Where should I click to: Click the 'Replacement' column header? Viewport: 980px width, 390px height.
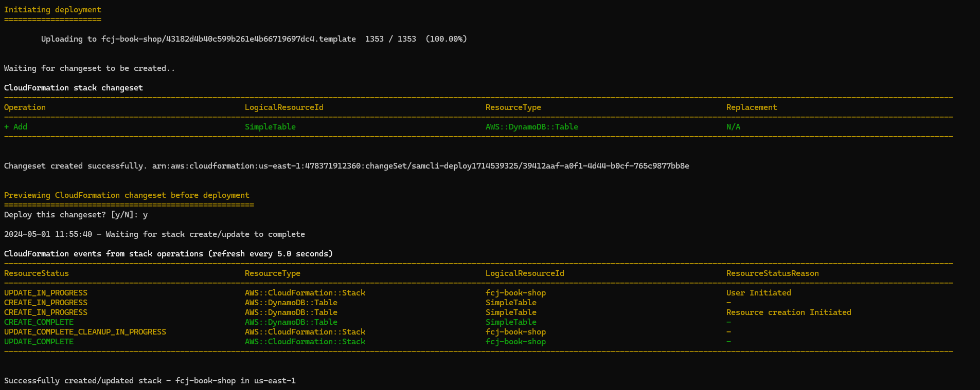coord(752,107)
